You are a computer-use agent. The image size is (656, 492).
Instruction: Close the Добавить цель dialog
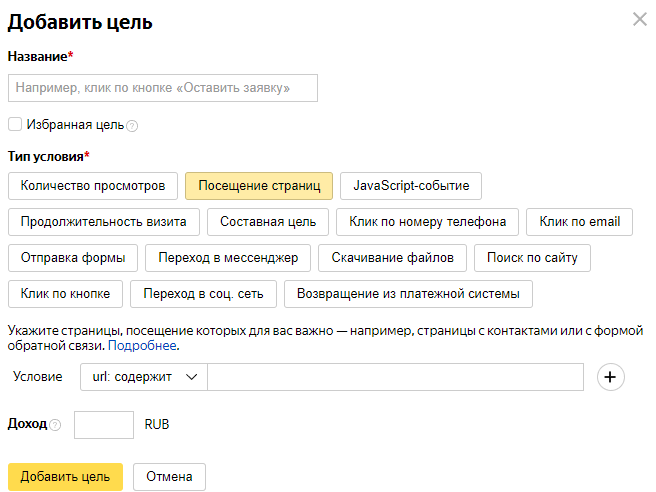coord(640,19)
